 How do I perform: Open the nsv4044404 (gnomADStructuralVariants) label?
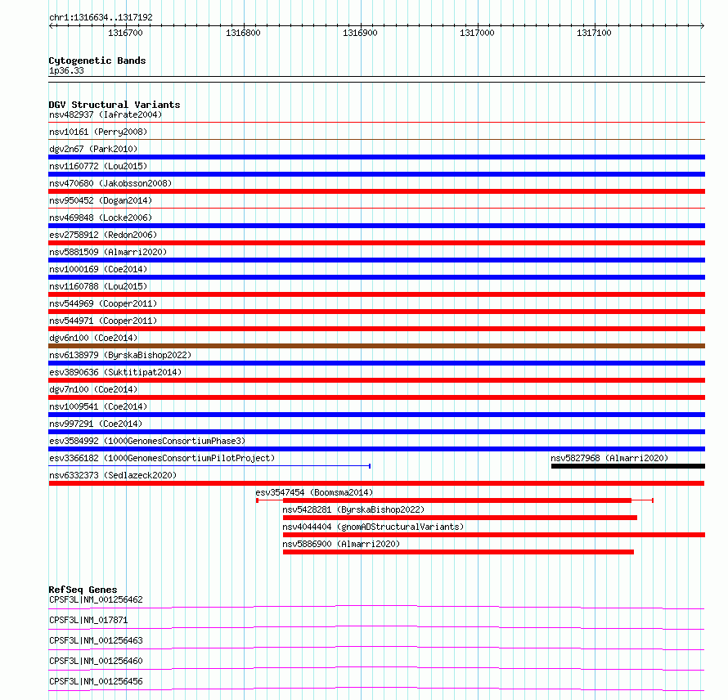tap(373, 527)
